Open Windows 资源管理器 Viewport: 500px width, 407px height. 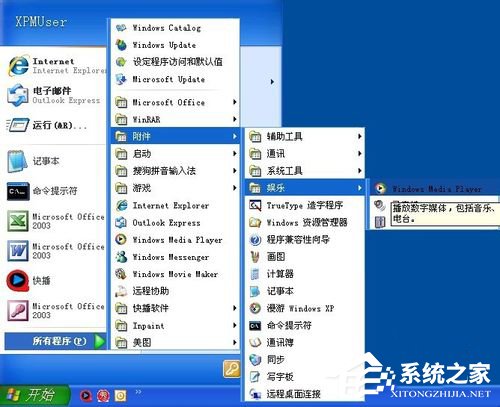coord(305,222)
